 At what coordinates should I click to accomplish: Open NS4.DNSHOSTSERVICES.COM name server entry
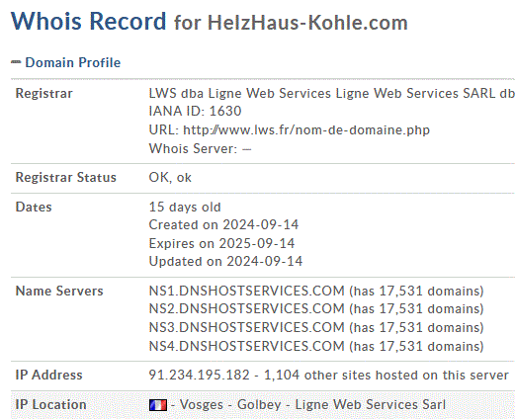[246, 346]
